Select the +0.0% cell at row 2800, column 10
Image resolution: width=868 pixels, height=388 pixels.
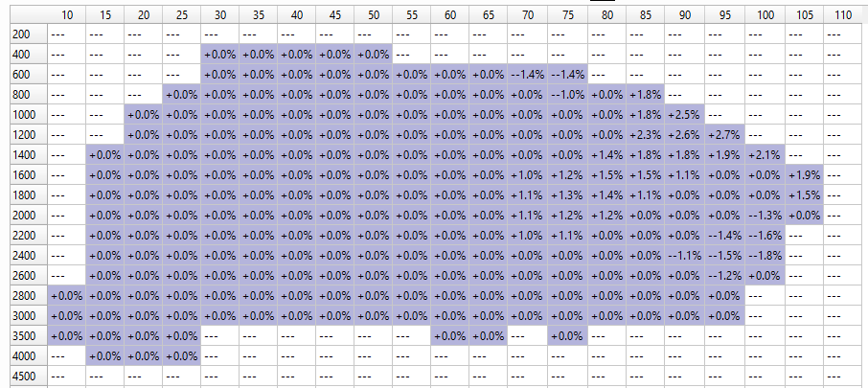[x=67, y=295]
